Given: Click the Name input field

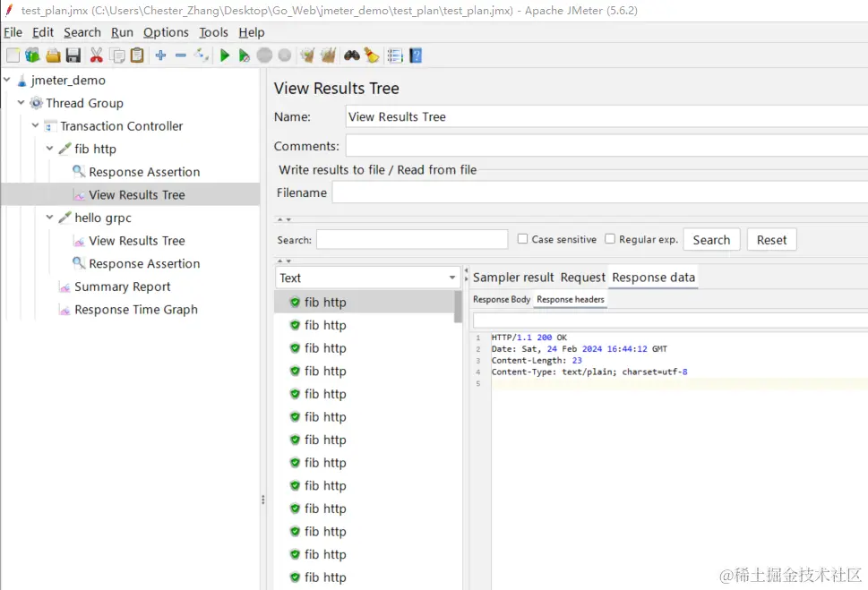Looking at the screenshot, I should coord(606,116).
